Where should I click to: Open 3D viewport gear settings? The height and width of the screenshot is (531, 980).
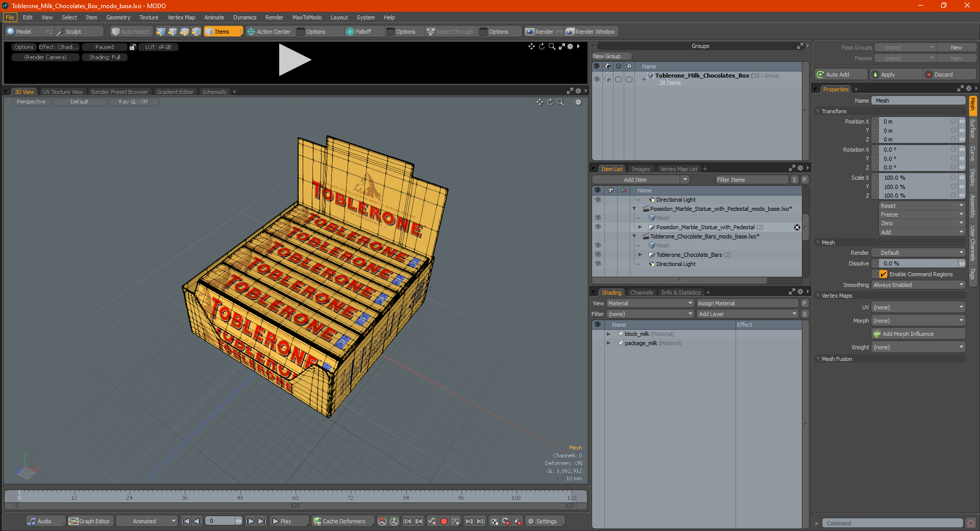[578, 102]
